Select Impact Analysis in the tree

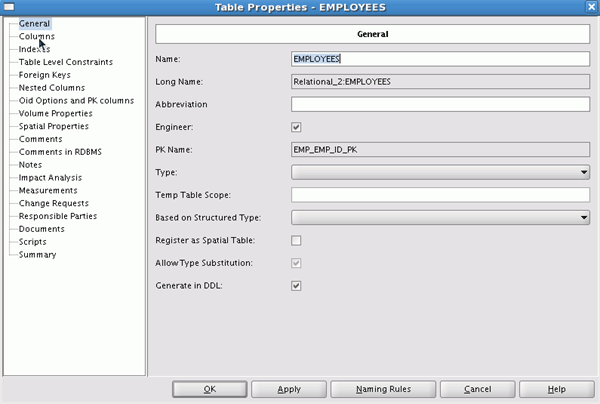coord(50,178)
